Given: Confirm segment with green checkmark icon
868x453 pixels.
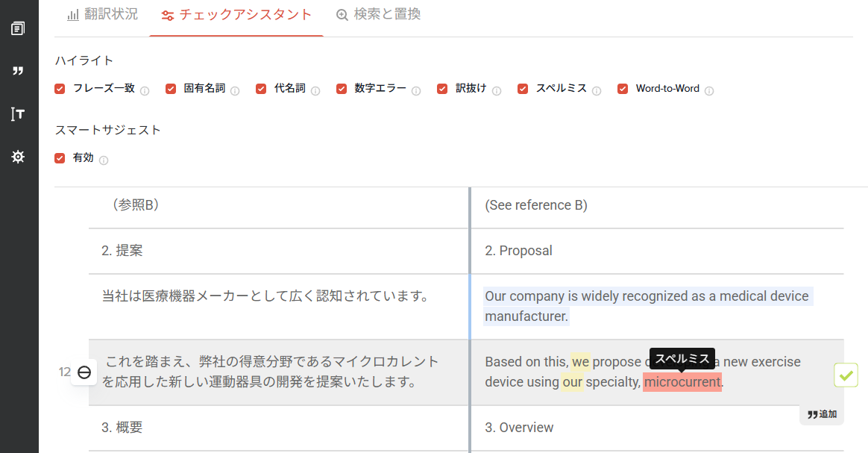Looking at the screenshot, I should pyautogui.click(x=846, y=375).
